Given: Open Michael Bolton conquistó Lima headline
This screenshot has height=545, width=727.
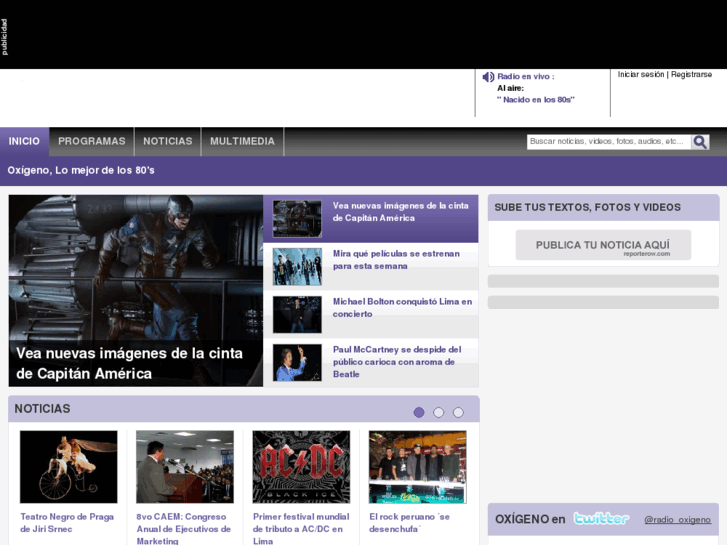Looking at the screenshot, I should pos(402,308).
